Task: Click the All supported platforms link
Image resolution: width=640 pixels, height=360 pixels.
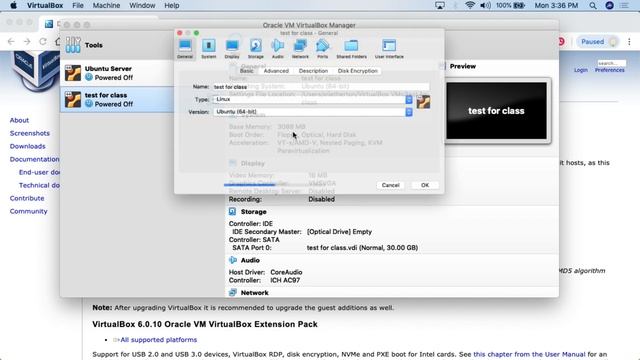Action: 159,340
